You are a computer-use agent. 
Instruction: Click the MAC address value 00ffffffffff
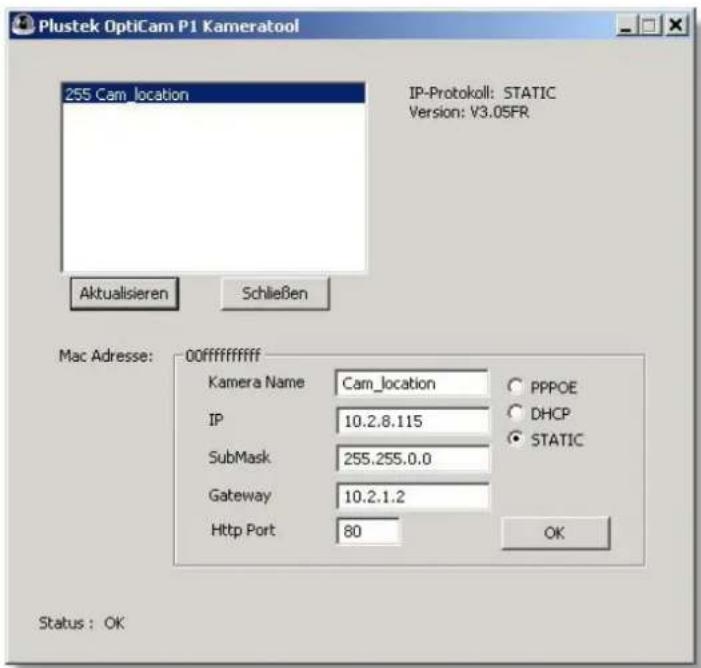223,356
